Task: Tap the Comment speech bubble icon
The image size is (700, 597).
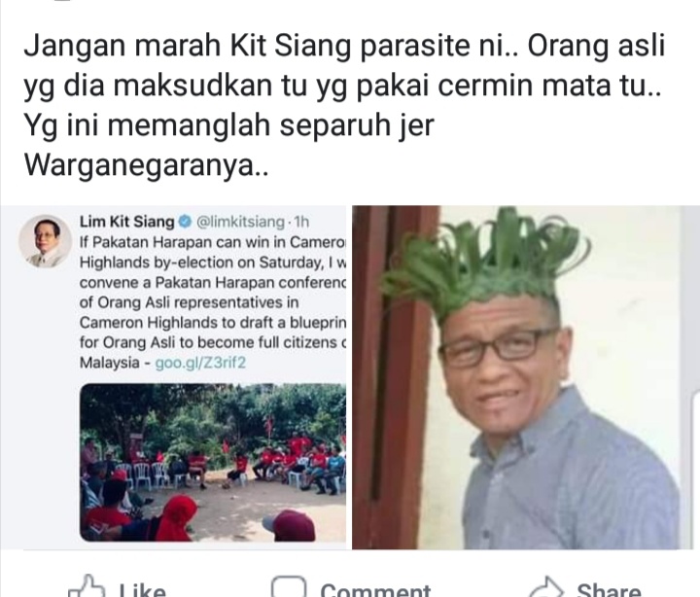Action: pos(289,586)
